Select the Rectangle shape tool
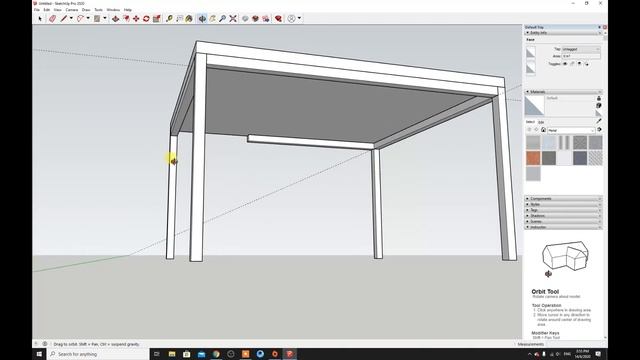640x360 pixels. click(97, 18)
